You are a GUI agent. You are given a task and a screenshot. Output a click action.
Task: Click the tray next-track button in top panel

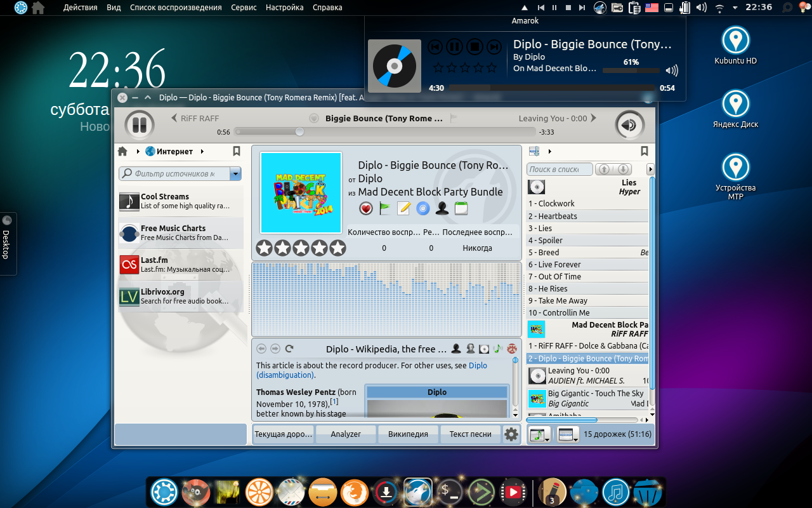tap(582, 8)
